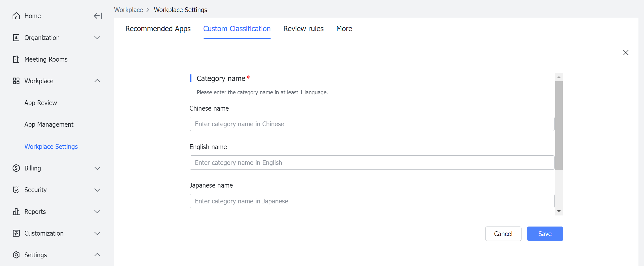Open Meeting Rooms in the sidebar

(x=46, y=59)
